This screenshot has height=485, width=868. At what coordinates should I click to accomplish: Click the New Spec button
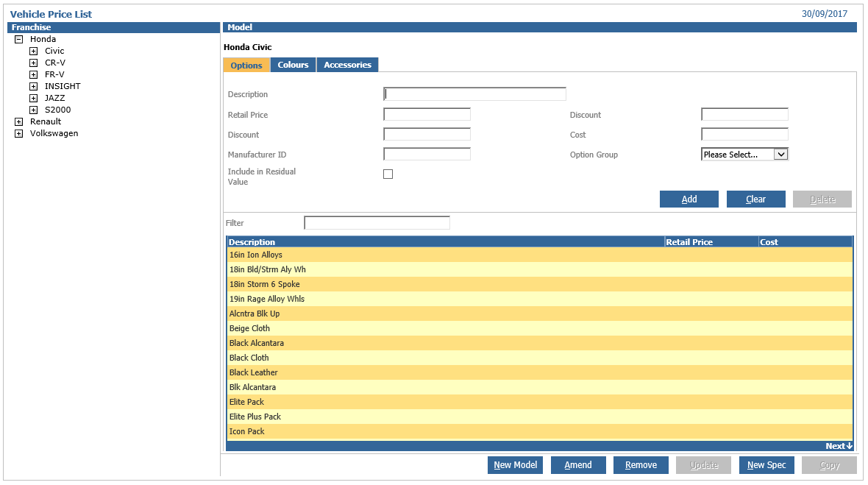(766, 465)
